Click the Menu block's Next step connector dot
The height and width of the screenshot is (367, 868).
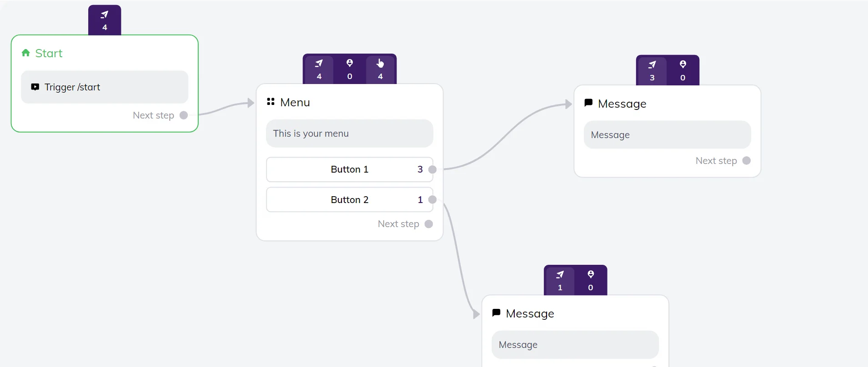pos(429,224)
